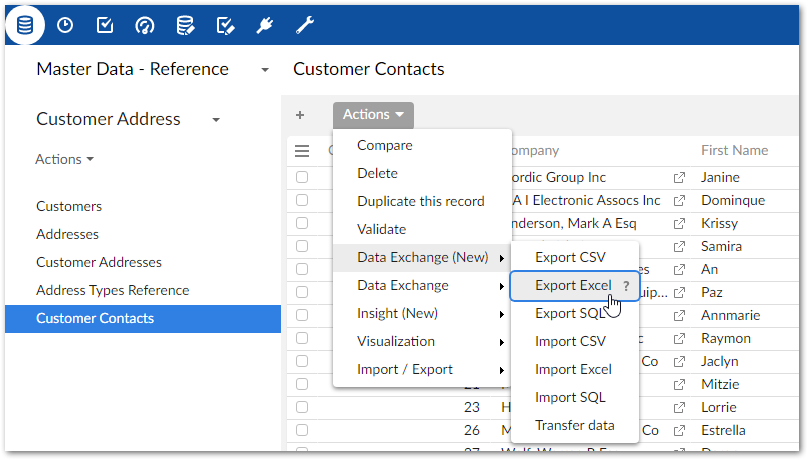Select the plug connector icon
The height and width of the screenshot is (460, 808).
tap(265, 25)
